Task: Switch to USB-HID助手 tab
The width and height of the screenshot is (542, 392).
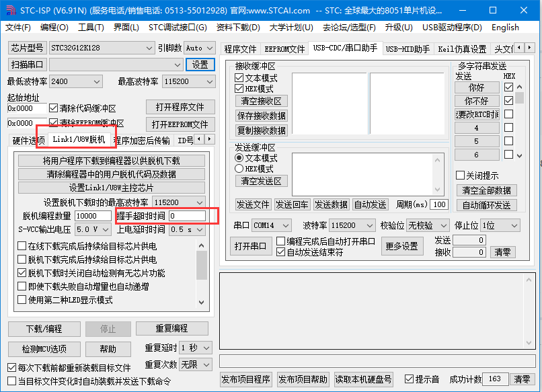Action: 408,49
